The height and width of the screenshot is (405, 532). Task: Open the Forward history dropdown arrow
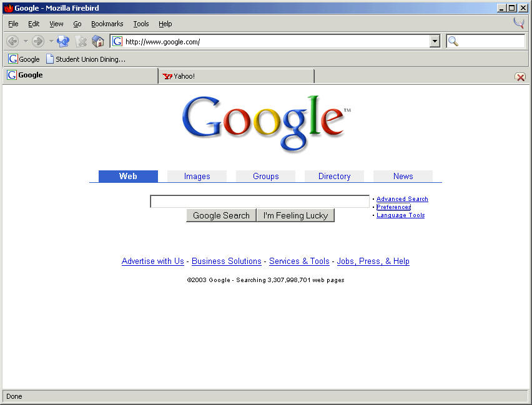coord(51,41)
